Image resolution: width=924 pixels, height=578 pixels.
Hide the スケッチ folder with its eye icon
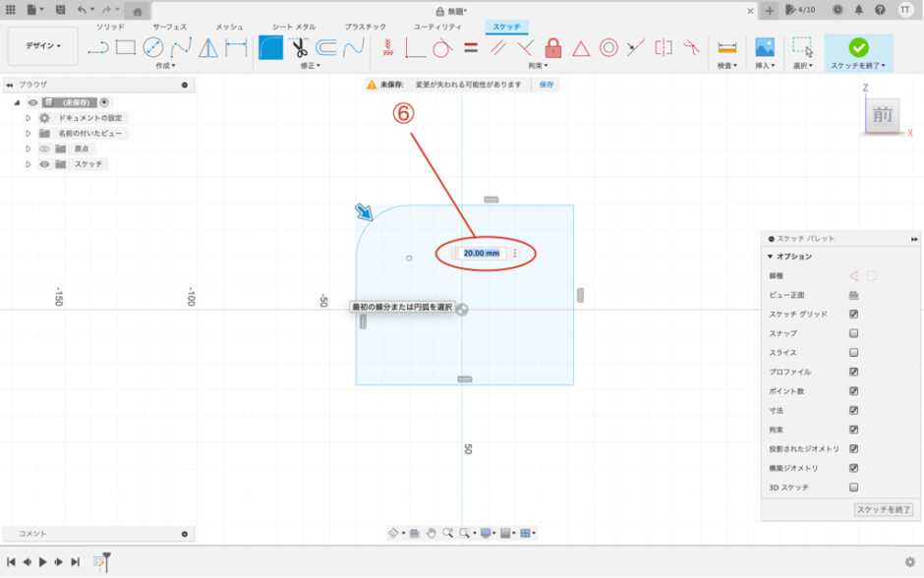pyautogui.click(x=44, y=164)
